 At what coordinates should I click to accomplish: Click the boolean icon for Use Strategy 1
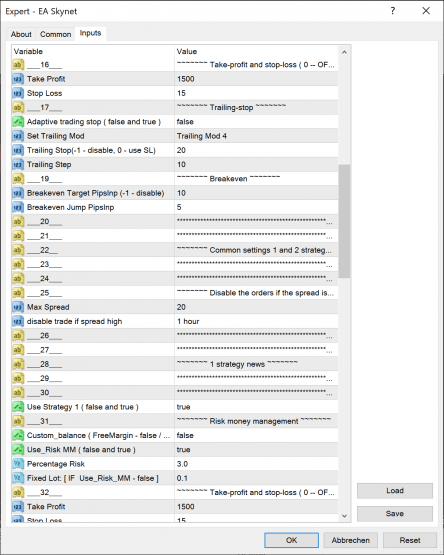pos(18,407)
